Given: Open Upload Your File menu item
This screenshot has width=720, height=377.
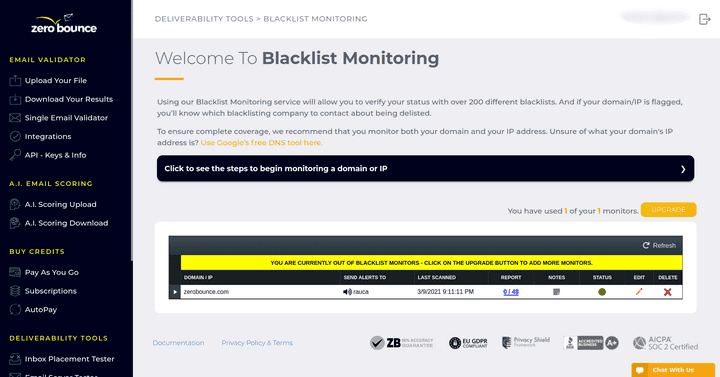Looking at the screenshot, I should click(x=56, y=80).
